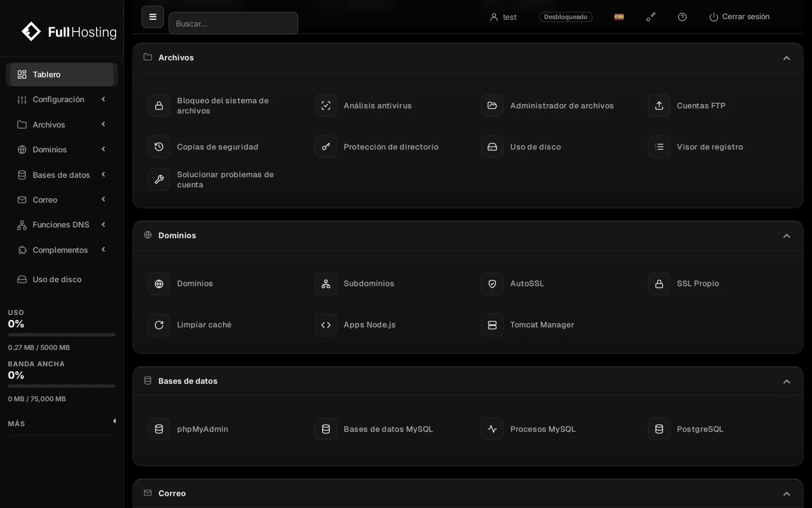This screenshot has width=812, height=508.
Task: Open Protección de directorio key icon
Action: point(326,147)
